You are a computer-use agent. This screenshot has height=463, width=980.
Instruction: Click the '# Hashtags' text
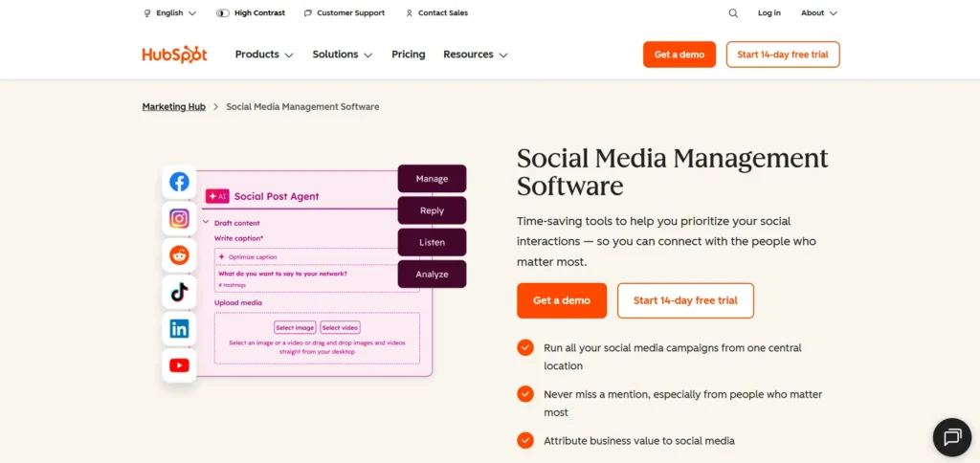pyautogui.click(x=232, y=285)
